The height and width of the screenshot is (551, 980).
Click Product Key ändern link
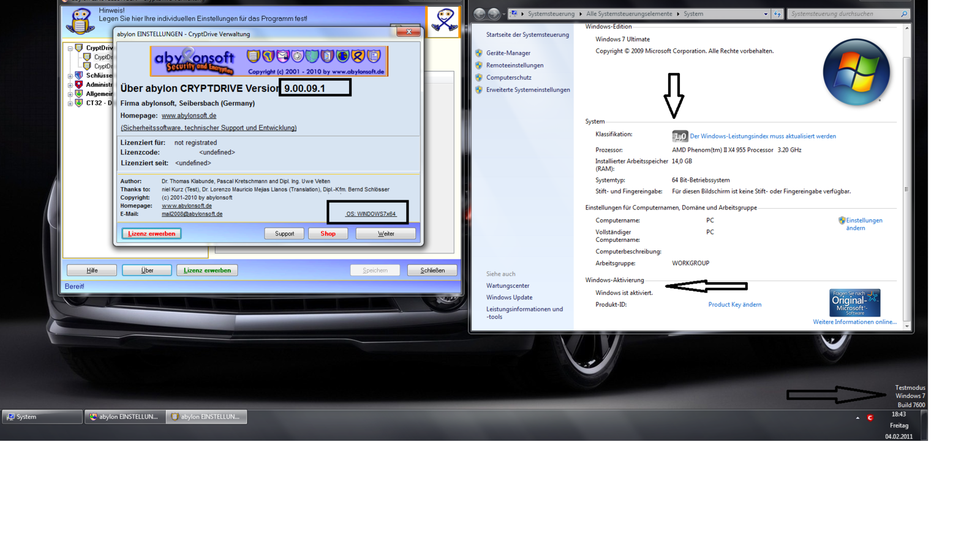click(x=734, y=305)
